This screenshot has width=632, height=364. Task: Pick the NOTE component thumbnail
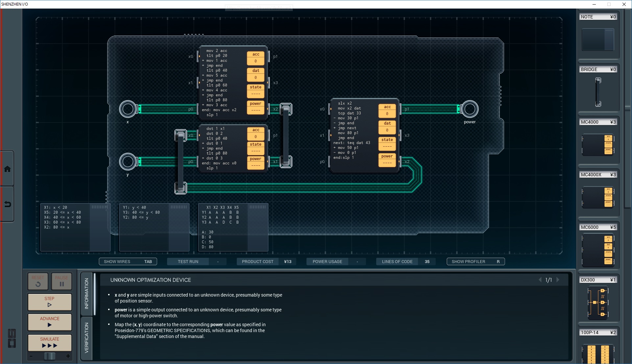pos(598,39)
